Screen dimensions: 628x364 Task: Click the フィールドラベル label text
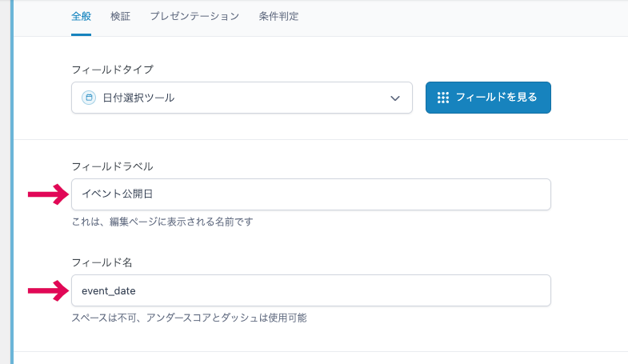coord(112,166)
